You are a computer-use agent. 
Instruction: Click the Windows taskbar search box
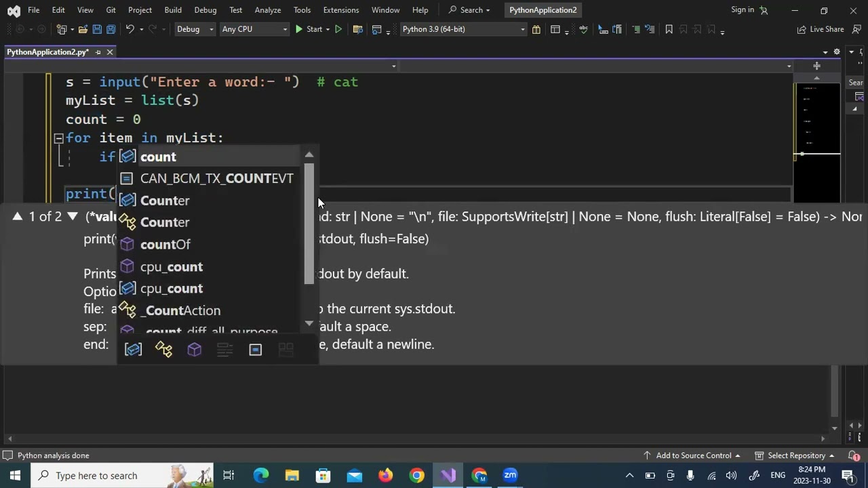point(122,475)
